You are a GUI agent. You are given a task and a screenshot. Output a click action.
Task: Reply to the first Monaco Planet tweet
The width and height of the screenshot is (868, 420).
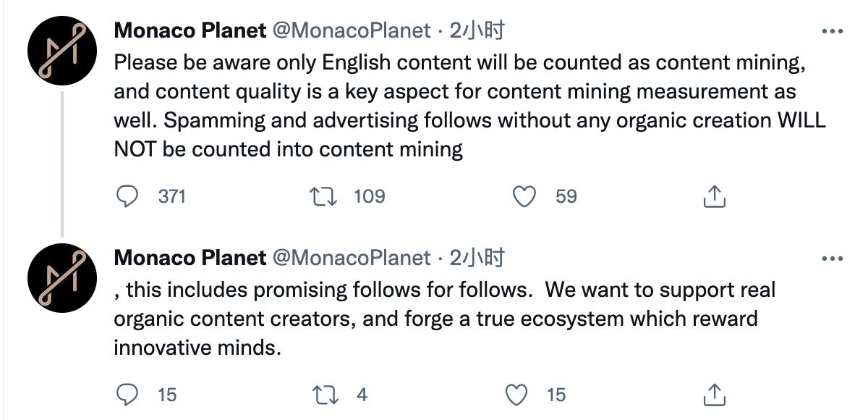(x=129, y=196)
